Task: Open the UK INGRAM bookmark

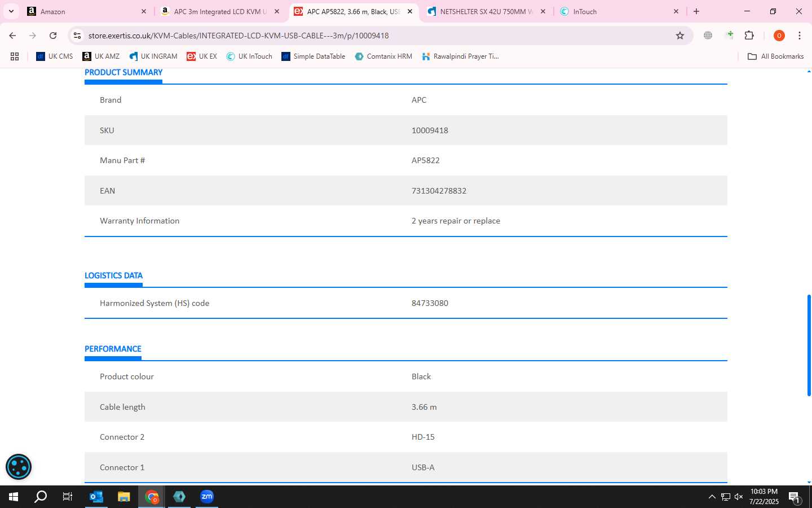Action: point(153,56)
